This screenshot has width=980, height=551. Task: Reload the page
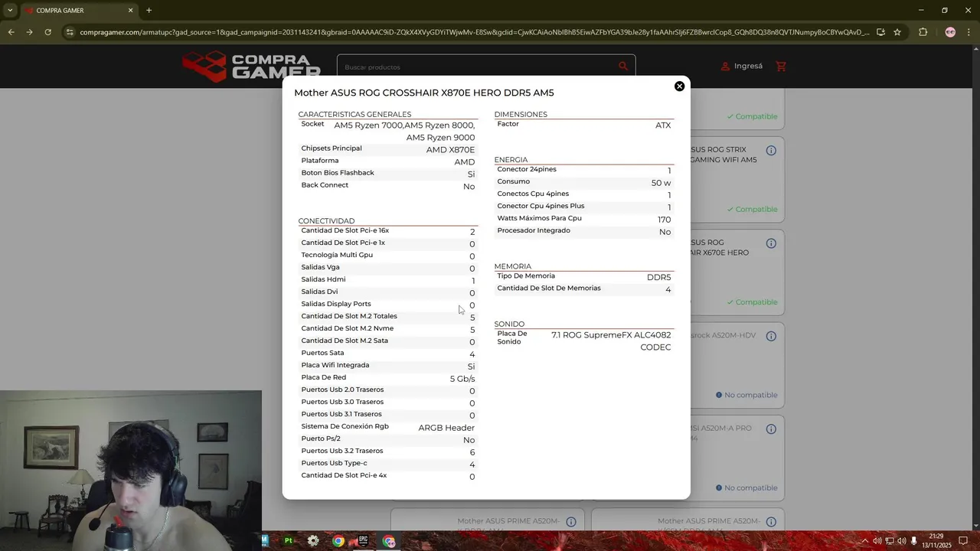[47, 32]
